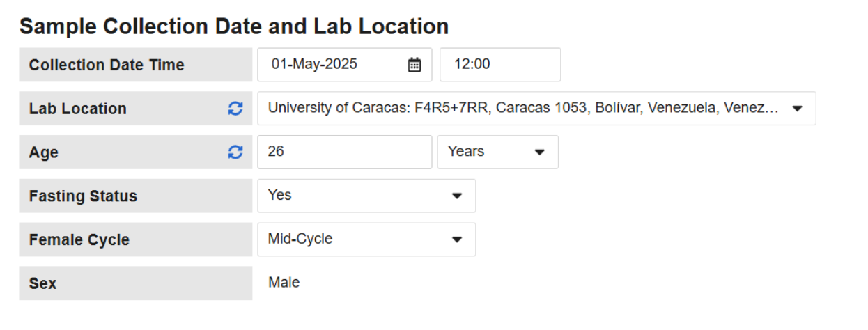Open the calendar date picker icon
This screenshot has width=868, height=330.
[414, 65]
